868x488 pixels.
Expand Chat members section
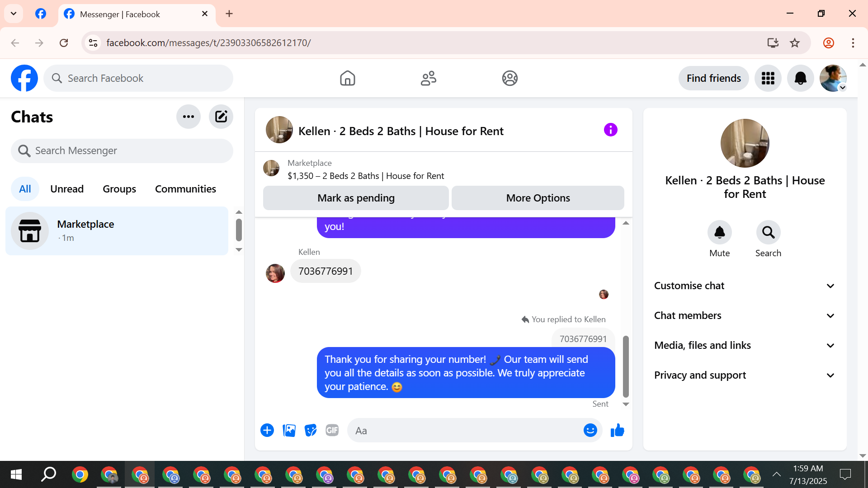click(745, 315)
